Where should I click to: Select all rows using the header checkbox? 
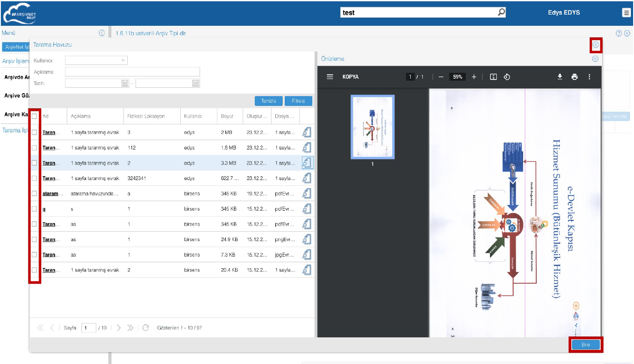pyautogui.click(x=34, y=116)
